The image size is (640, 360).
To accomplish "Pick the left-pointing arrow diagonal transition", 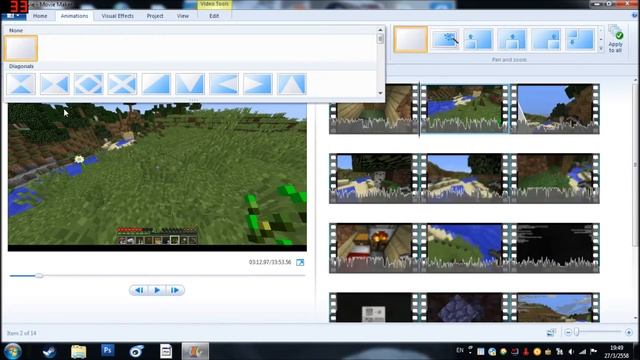I will (x=224, y=84).
